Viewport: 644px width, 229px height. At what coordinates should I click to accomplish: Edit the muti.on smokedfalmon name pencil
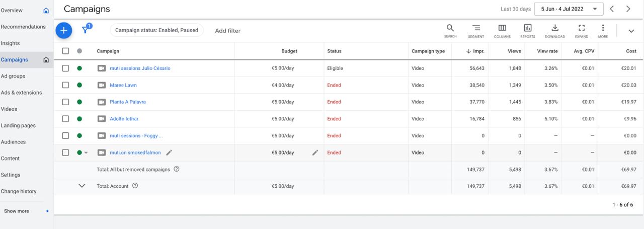[x=169, y=152]
